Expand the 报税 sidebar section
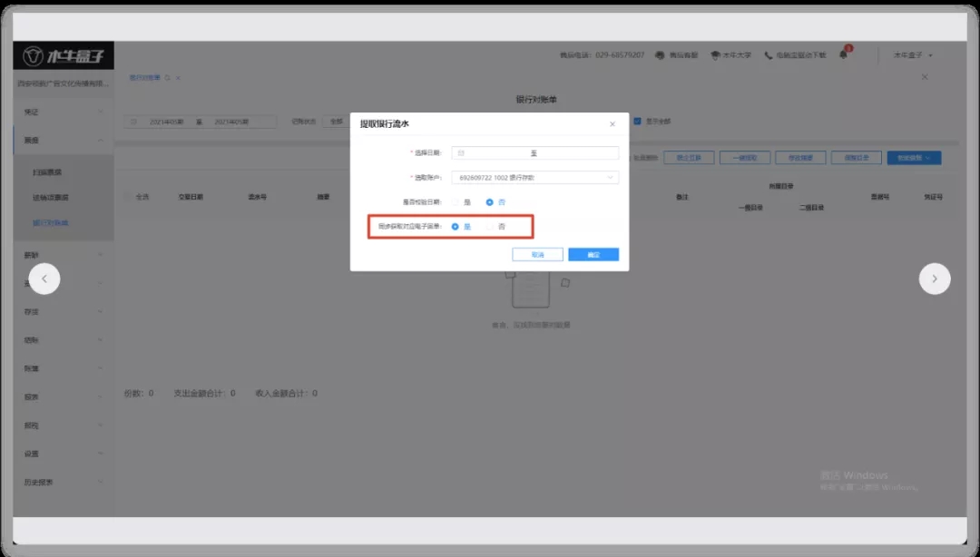 pyautogui.click(x=64, y=425)
